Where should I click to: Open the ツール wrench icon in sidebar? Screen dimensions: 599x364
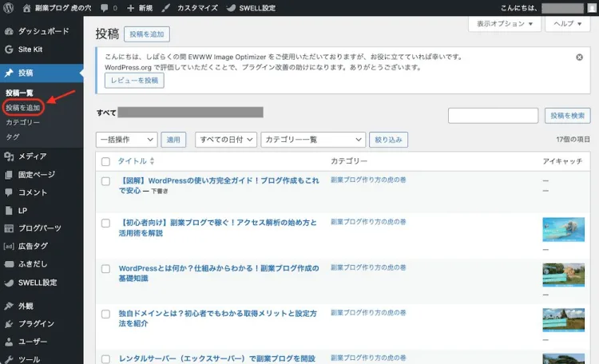[9, 359]
